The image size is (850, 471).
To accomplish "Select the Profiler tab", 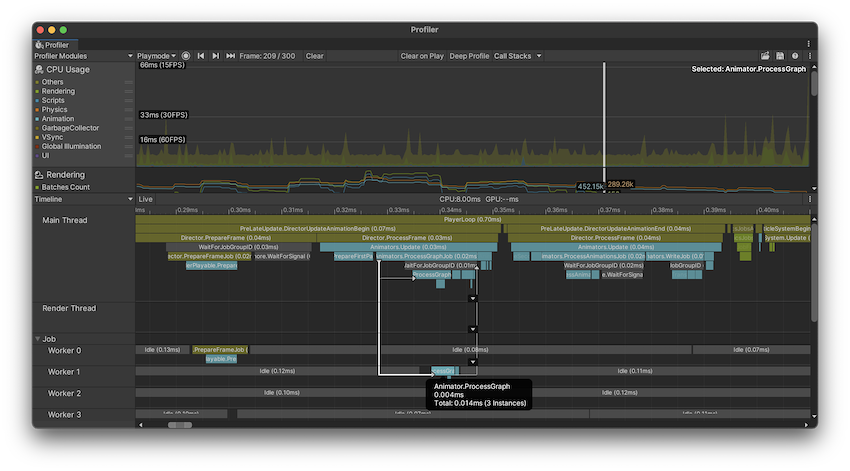I will click(x=53, y=45).
